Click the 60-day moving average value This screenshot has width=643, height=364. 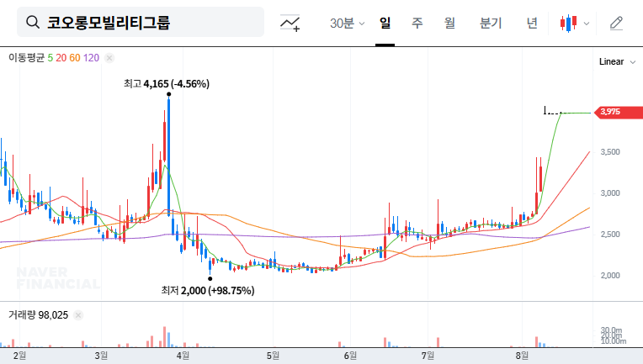(x=75, y=58)
